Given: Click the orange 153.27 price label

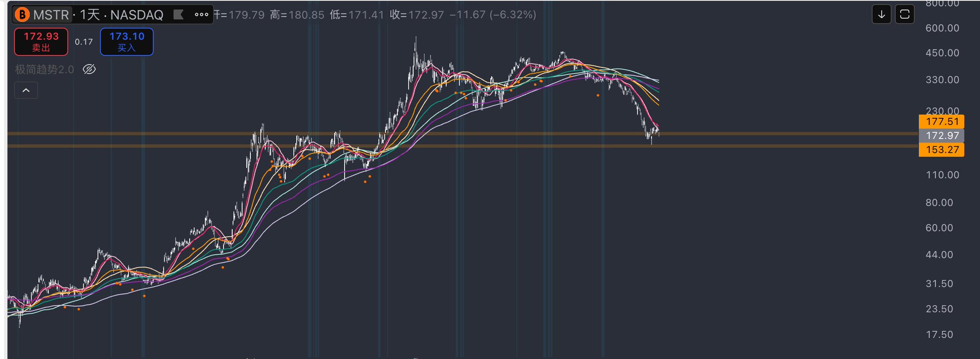Looking at the screenshot, I should pyautogui.click(x=942, y=150).
